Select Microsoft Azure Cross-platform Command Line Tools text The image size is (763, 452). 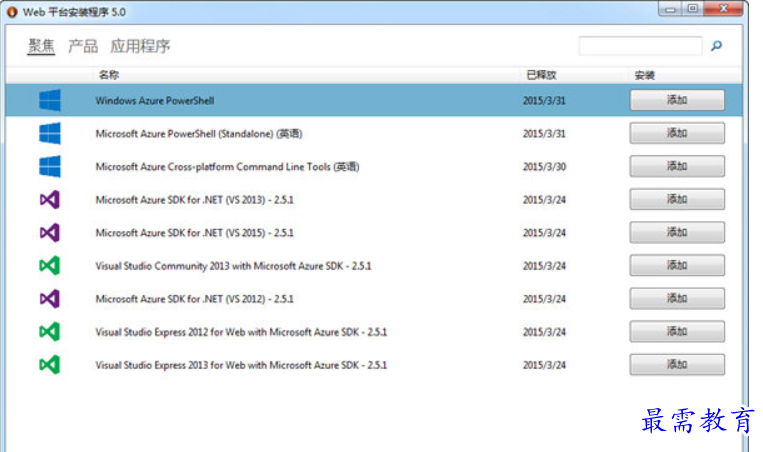(227, 167)
